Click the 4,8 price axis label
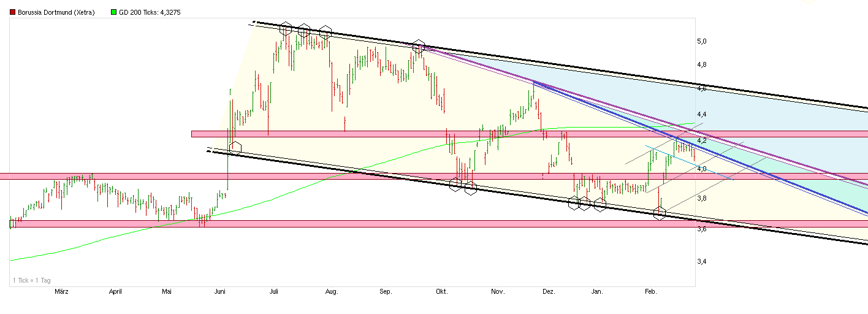 pos(702,64)
